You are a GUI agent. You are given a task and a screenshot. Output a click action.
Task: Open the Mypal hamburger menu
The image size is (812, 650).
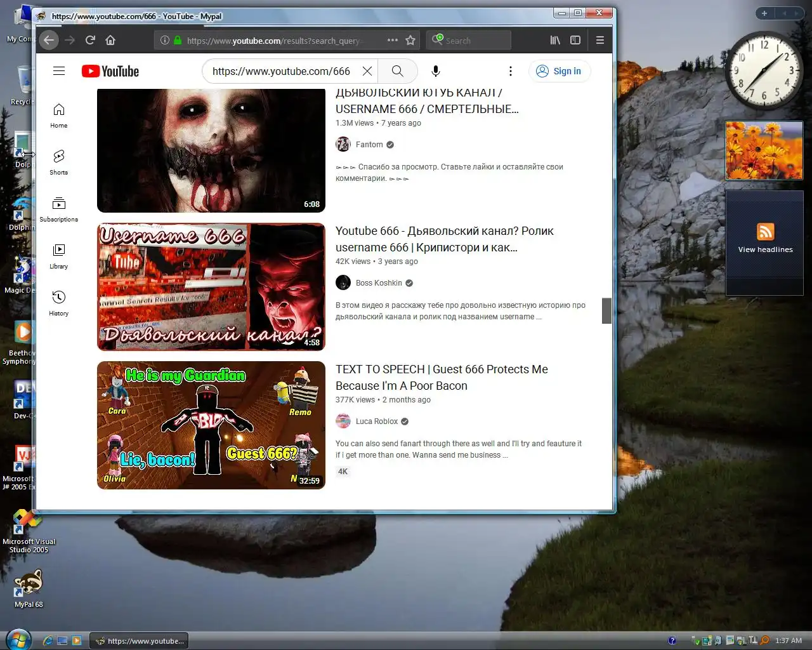599,40
